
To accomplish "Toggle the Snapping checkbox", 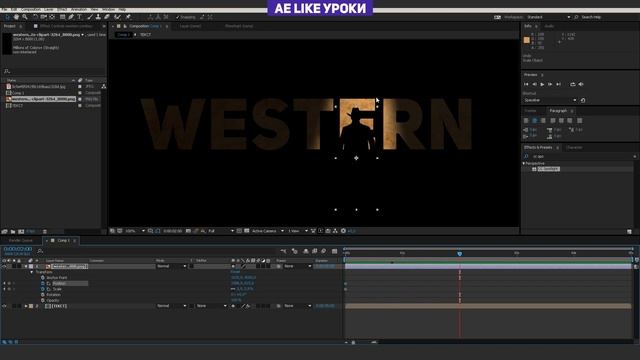I will [178, 17].
